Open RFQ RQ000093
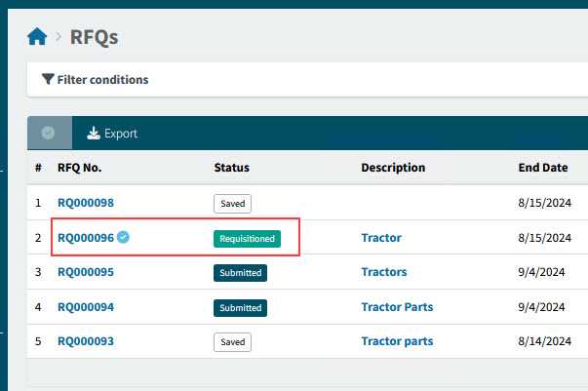 click(86, 341)
